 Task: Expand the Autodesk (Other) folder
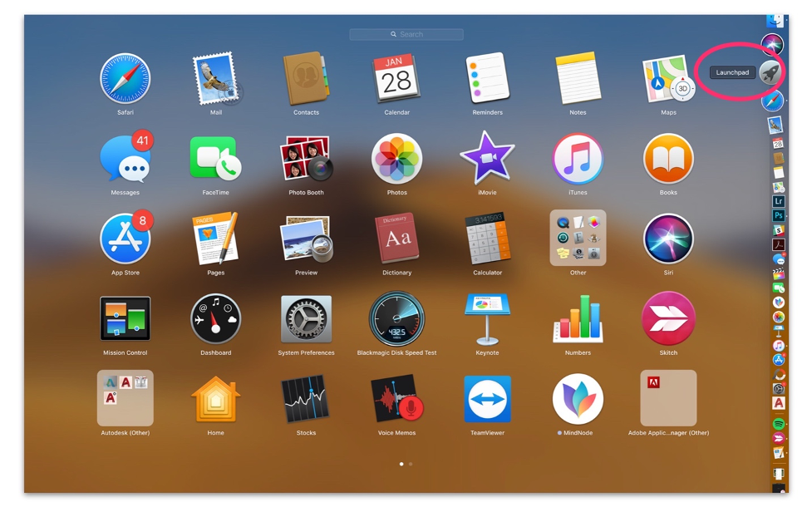[x=125, y=397]
